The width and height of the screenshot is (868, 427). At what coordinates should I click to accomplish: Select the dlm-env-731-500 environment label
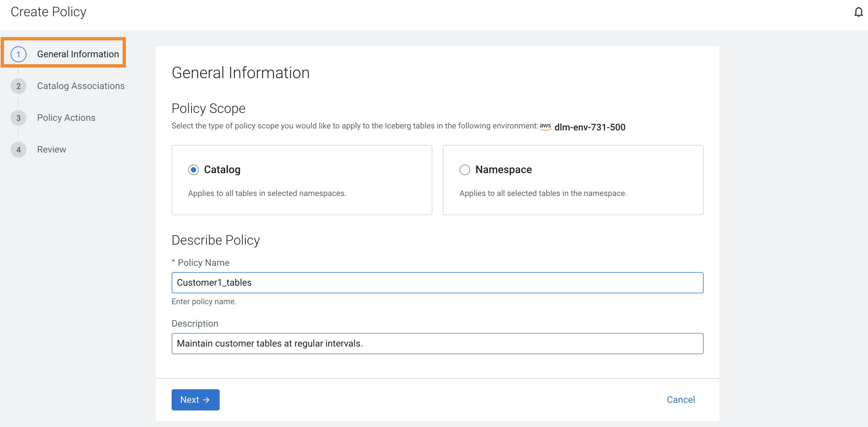(x=589, y=127)
